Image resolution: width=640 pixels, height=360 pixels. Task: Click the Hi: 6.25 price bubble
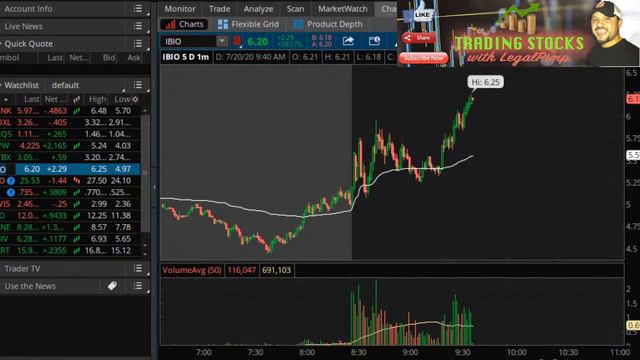(485, 82)
